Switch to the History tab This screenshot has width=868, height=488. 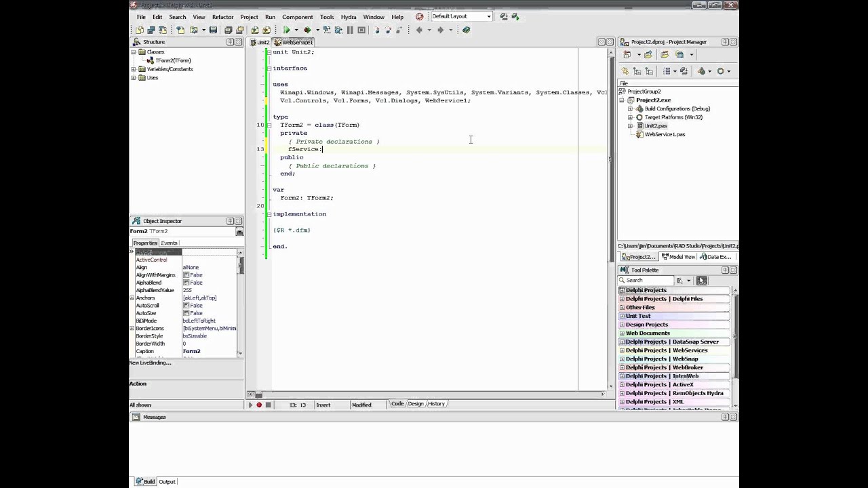click(x=436, y=404)
